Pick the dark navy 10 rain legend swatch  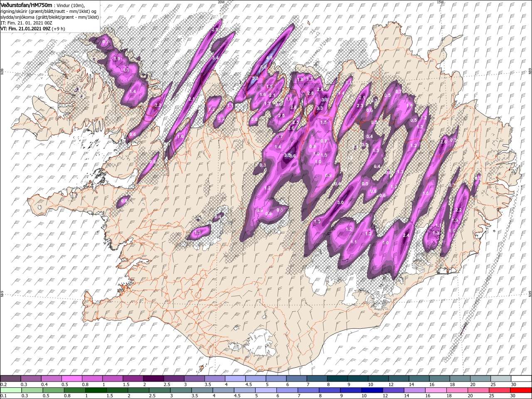(372, 390)
